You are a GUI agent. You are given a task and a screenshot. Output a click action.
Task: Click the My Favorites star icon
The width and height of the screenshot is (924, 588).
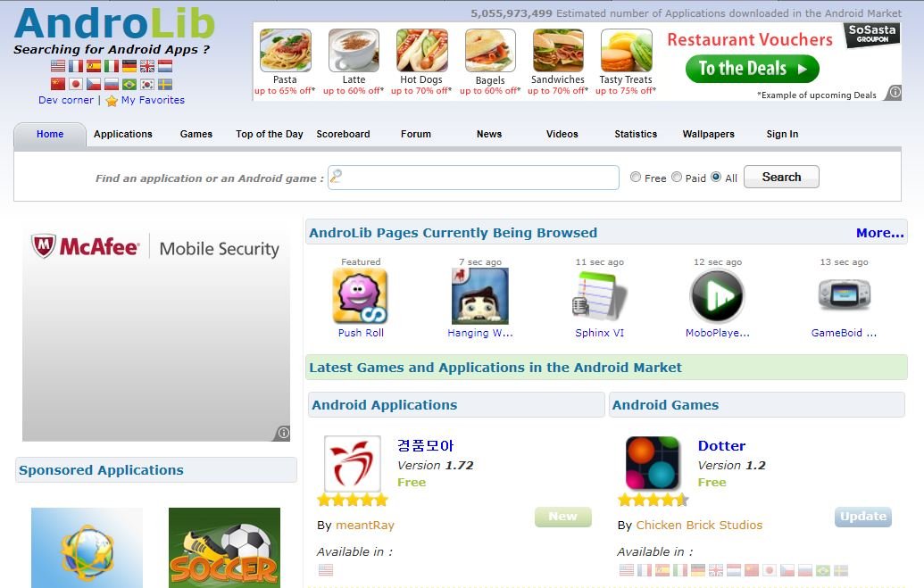(x=112, y=101)
